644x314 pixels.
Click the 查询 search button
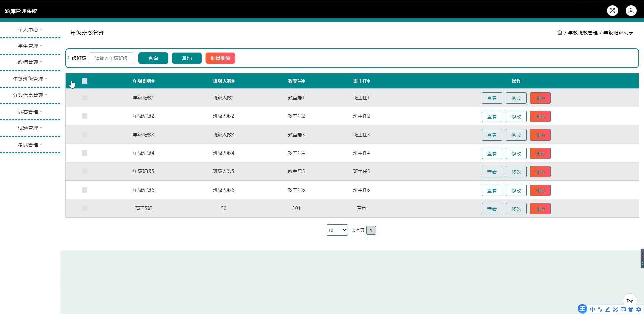pyautogui.click(x=153, y=58)
